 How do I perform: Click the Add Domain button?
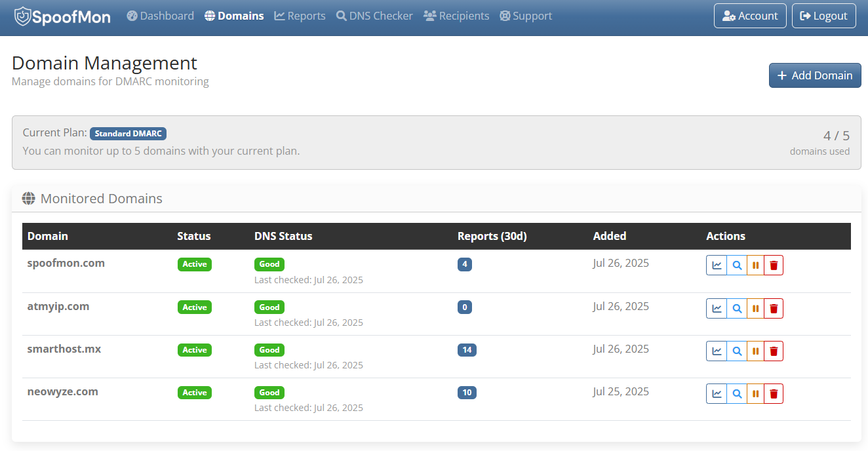click(815, 75)
